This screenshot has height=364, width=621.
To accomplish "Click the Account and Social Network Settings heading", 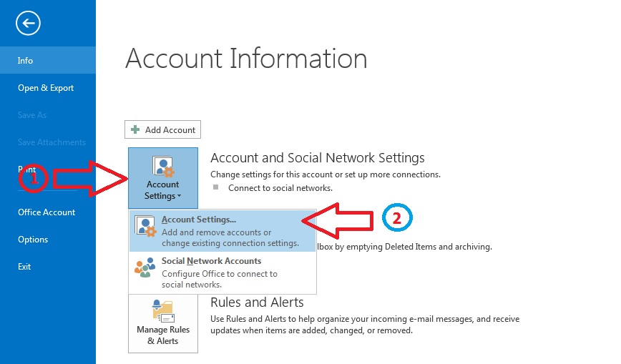I will coord(317,157).
